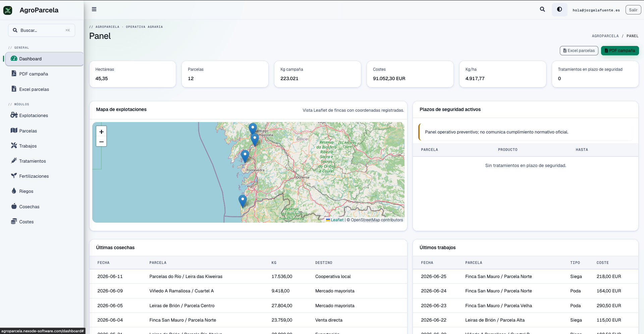Open Costes coins icon in sidebar
The height and width of the screenshot is (334, 644).
click(x=14, y=221)
